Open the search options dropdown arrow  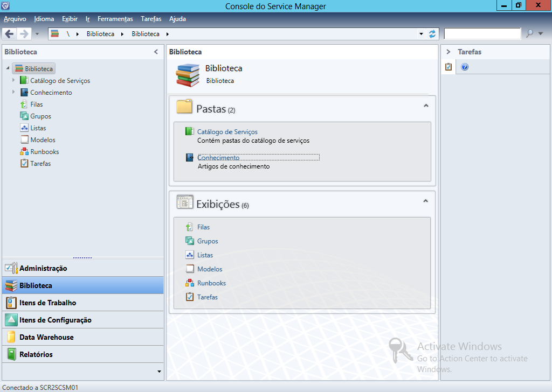(541, 34)
